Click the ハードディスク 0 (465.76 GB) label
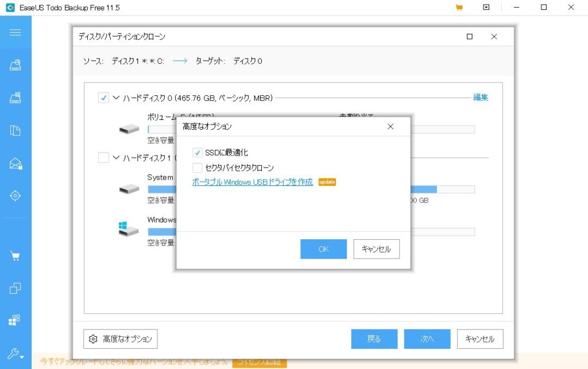The height and width of the screenshot is (369, 588). click(x=198, y=98)
